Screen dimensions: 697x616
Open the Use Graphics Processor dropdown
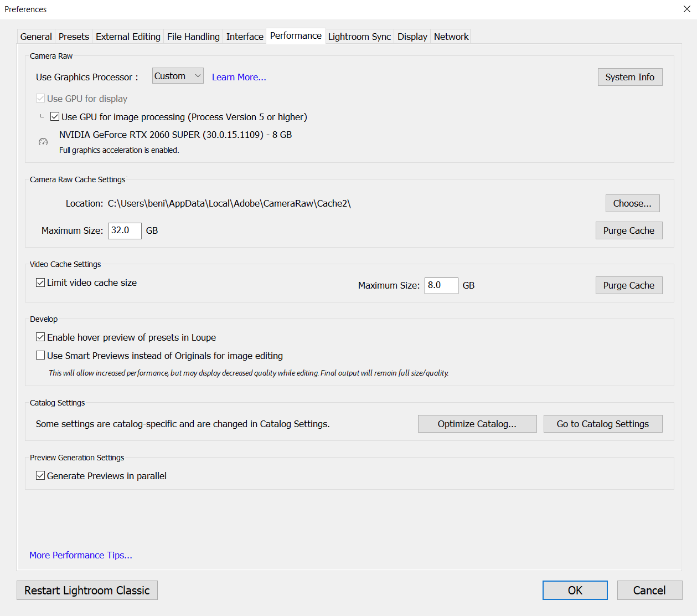pyautogui.click(x=177, y=75)
